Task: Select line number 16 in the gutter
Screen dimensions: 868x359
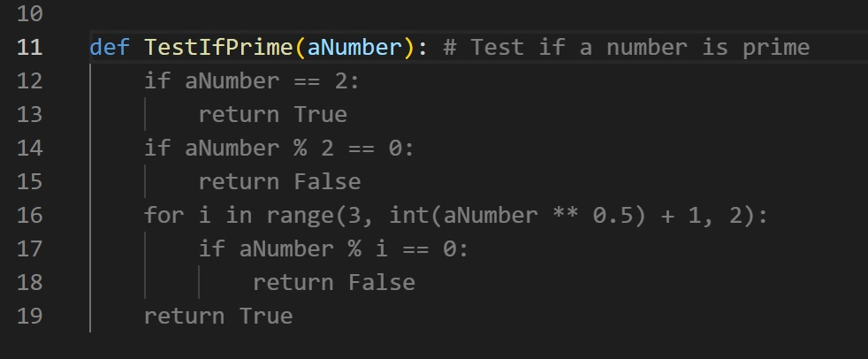Action: pyautogui.click(x=29, y=215)
